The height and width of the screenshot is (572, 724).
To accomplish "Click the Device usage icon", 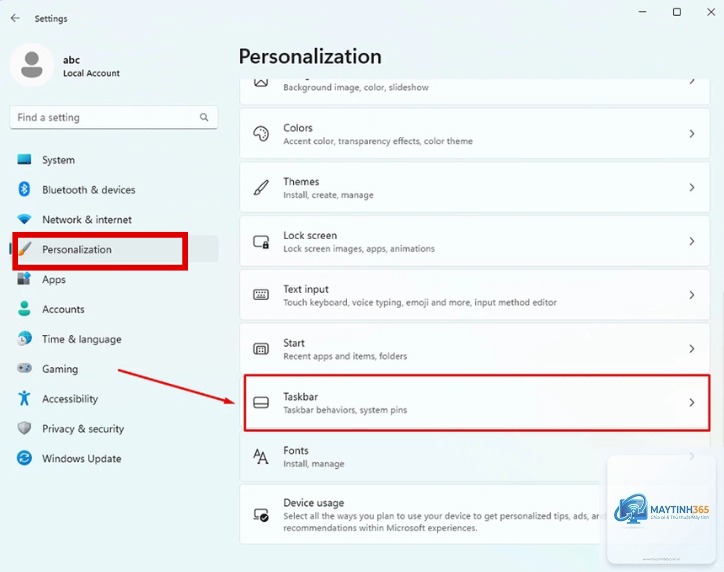I will (x=261, y=515).
